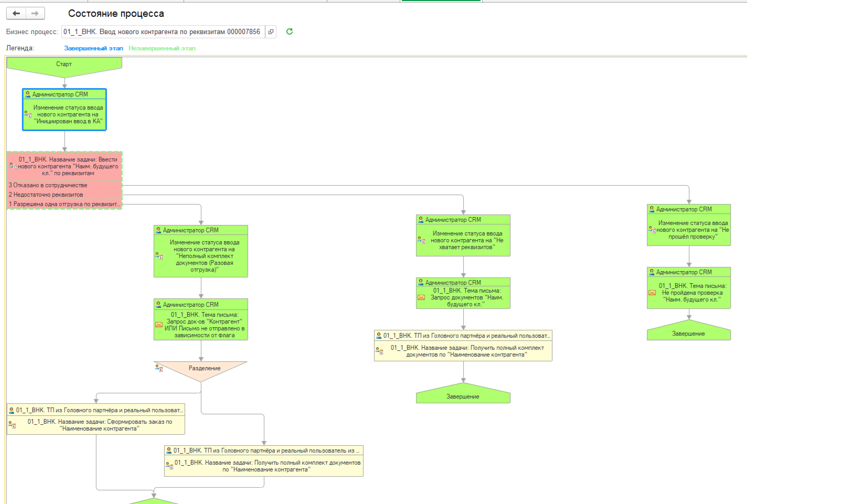Refresh the process state with the green arrow
The image size is (852, 504).
pyautogui.click(x=290, y=32)
